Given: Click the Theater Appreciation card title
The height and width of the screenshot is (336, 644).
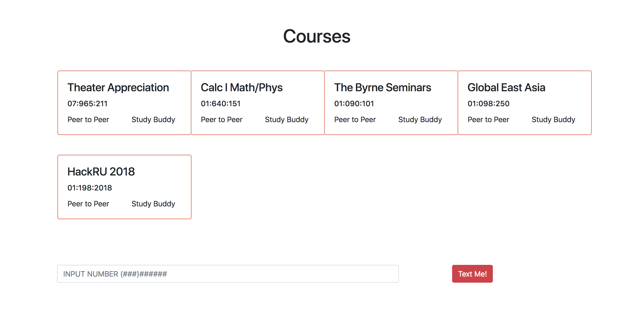Looking at the screenshot, I should click(x=118, y=88).
